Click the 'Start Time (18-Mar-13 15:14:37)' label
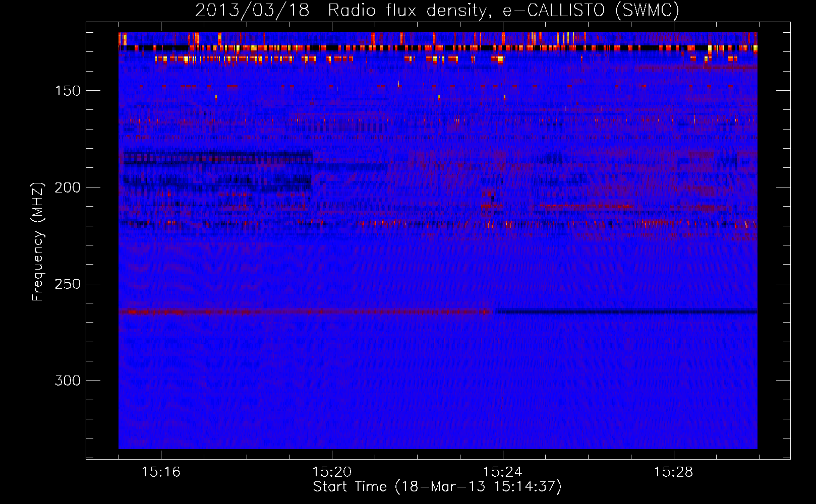The height and width of the screenshot is (504, 816). [x=437, y=487]
